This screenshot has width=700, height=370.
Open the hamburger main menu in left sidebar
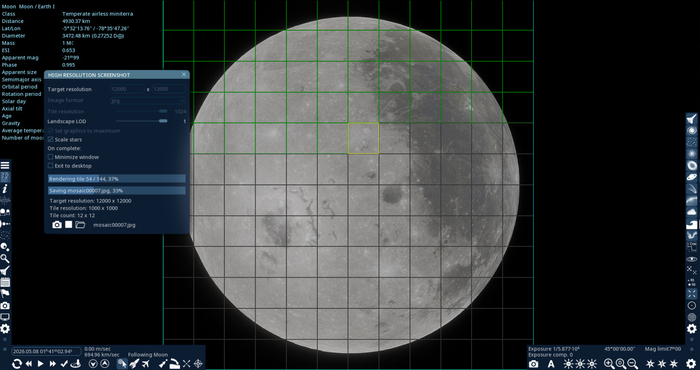pos(5,165)
